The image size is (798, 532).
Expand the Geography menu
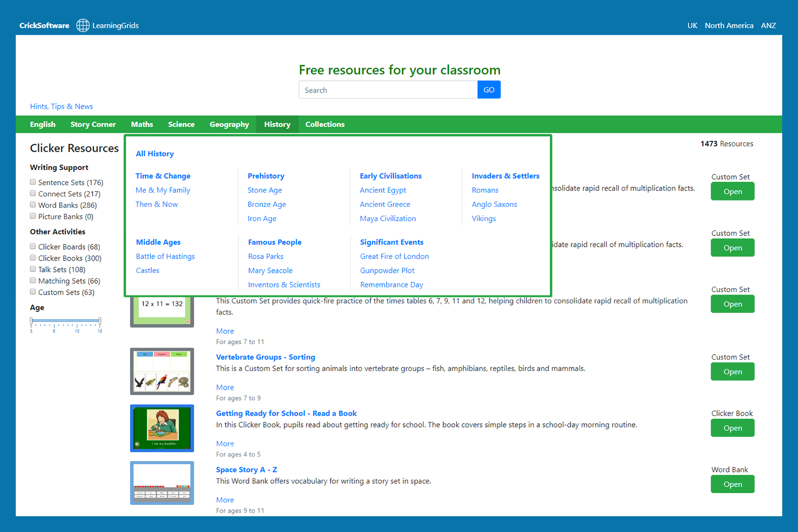pos(229,125)
